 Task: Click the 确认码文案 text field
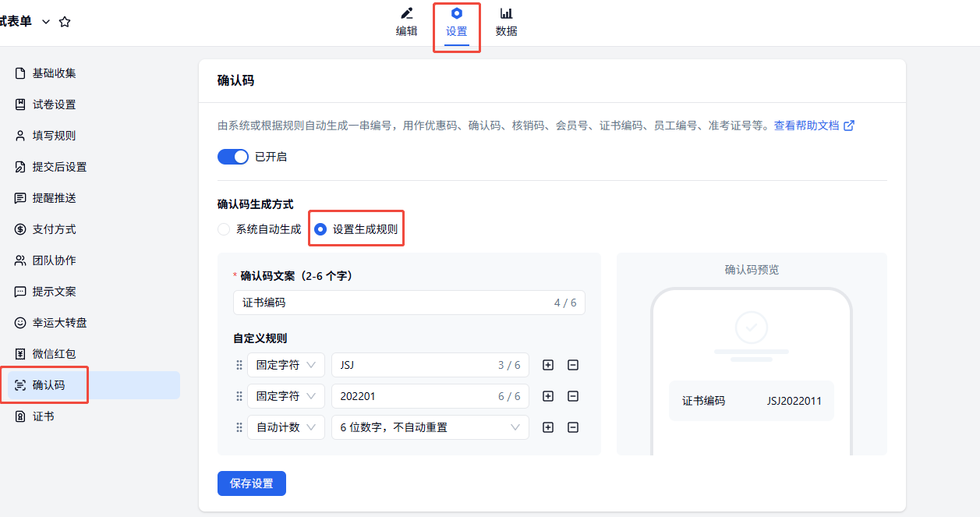(x=390, y=303)
